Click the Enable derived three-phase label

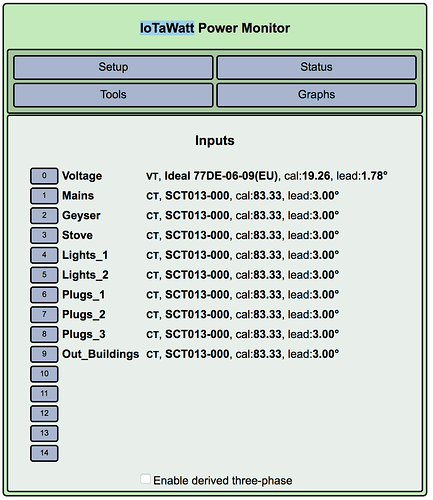(x=223, y=481)
